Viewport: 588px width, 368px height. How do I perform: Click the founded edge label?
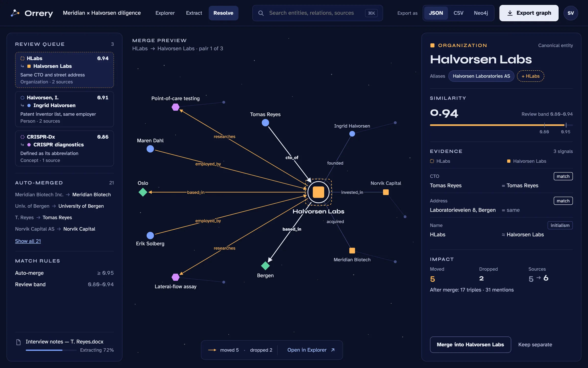click(335, 163)
